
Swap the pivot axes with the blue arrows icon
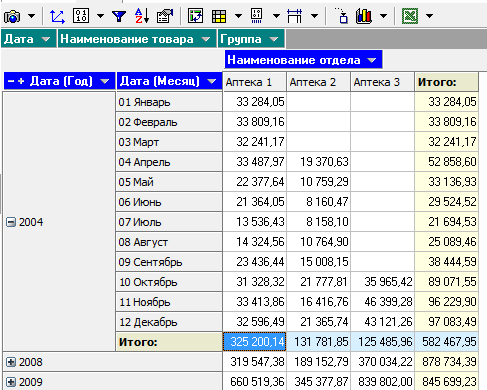coord(57,16)
